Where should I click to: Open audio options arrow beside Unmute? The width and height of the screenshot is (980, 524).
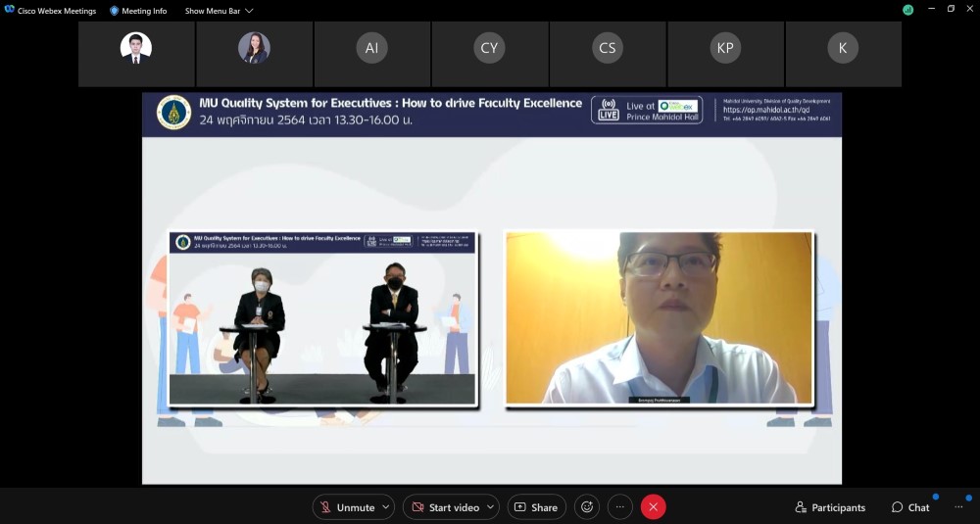386,507
